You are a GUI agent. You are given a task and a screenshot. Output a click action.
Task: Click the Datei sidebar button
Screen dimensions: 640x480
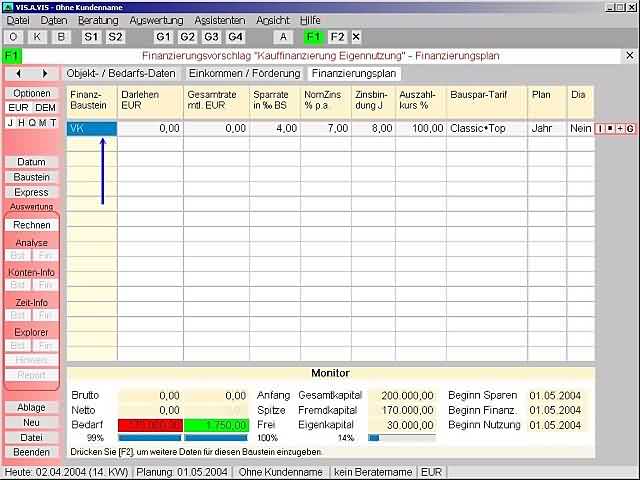click(x=32, y=438)
